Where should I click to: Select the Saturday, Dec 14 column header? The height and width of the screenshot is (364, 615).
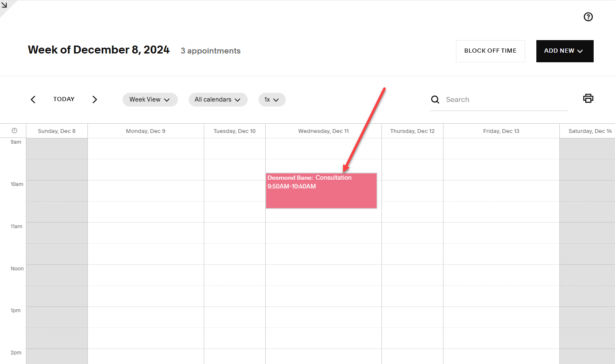point(590,130)
